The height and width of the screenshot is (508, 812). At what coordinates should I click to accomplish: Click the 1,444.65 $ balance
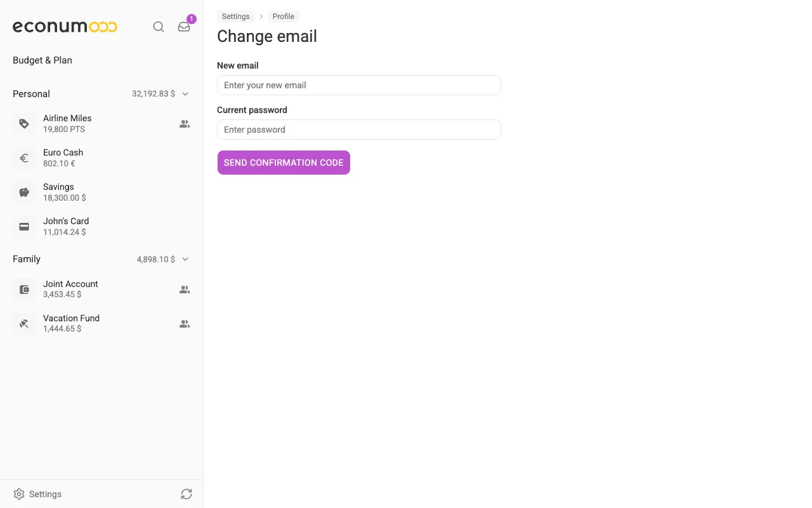[x=62, y=329]
